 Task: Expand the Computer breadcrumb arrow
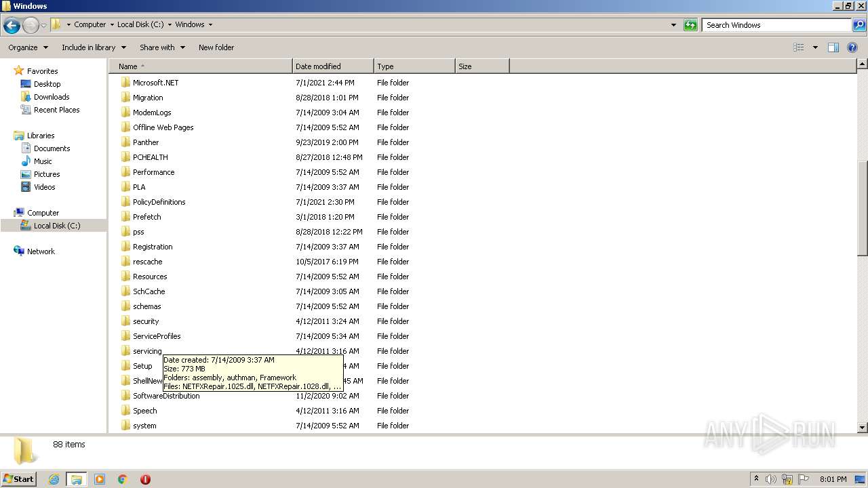click(111, 24)
